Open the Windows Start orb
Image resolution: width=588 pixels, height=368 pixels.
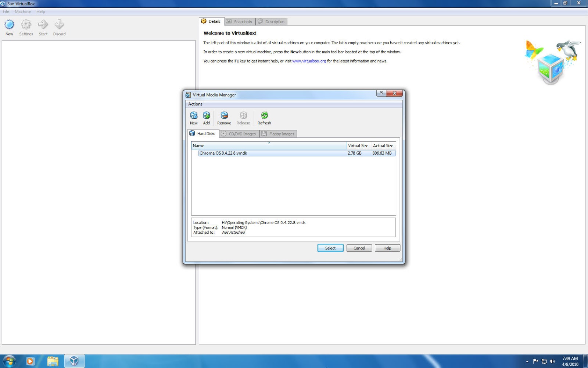click(9, 361)
